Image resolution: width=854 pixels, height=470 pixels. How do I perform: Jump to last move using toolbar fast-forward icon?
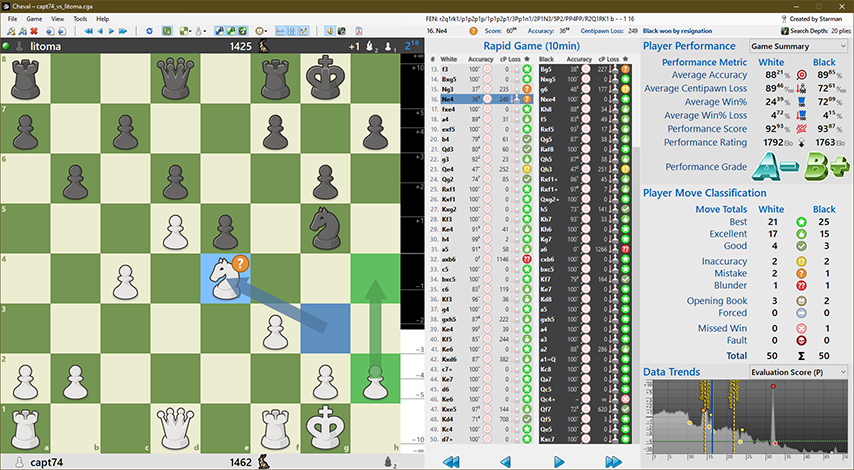tap(122, 31)
